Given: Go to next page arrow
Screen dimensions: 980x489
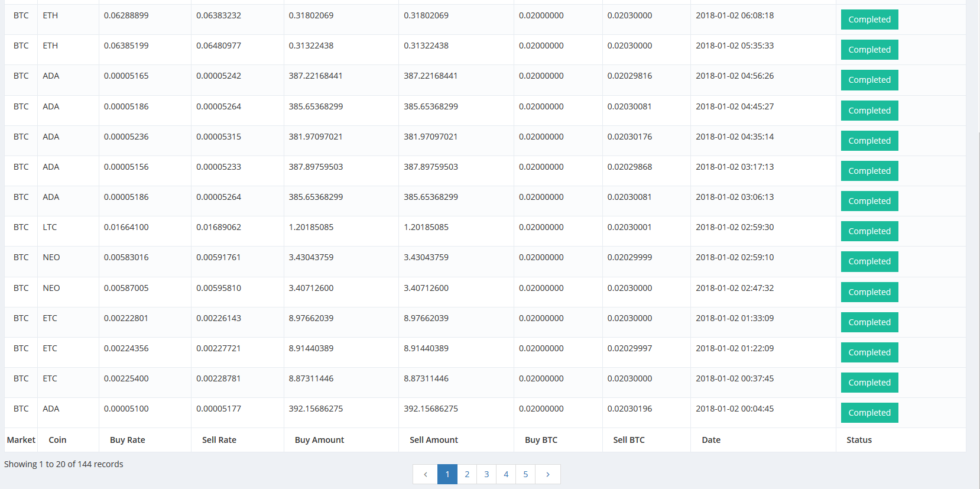Looking at the screenshot, I should coord(548,474).
